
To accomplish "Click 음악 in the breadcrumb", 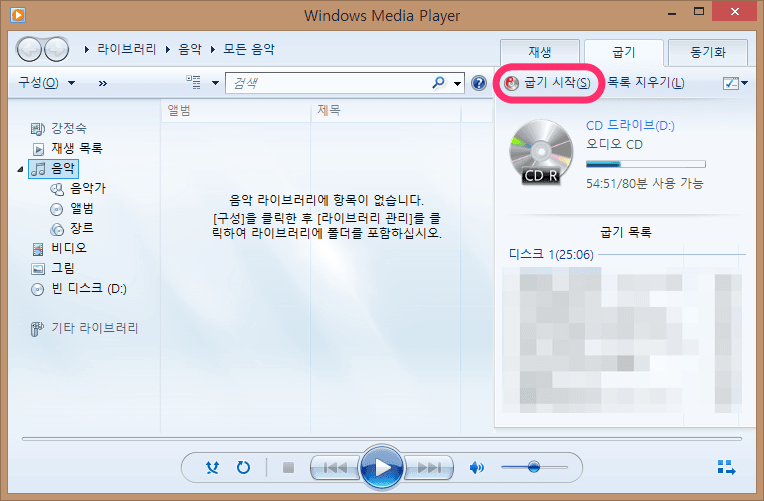I will coord(190,49).
